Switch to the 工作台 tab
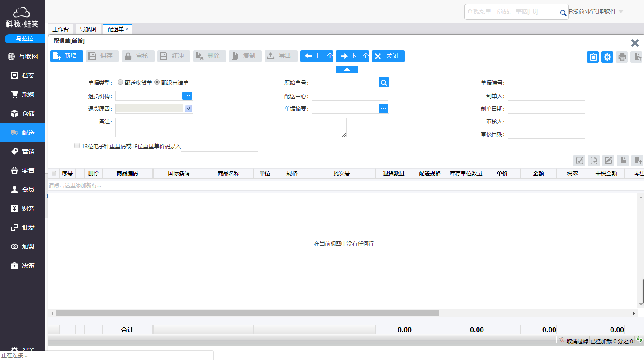Image resolution: width=644 pixels, height=360 pixels. coord(61,29)
